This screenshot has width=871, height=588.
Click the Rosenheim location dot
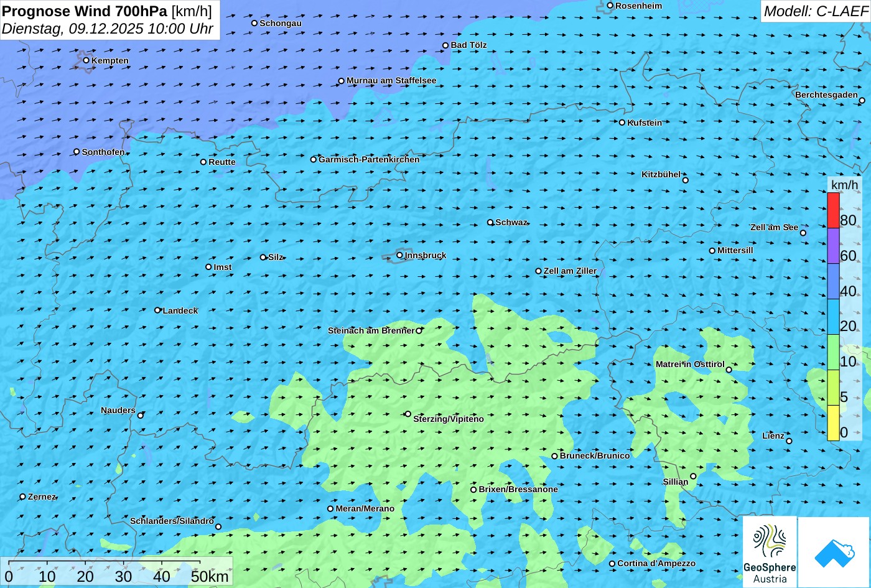click(610, 6)
